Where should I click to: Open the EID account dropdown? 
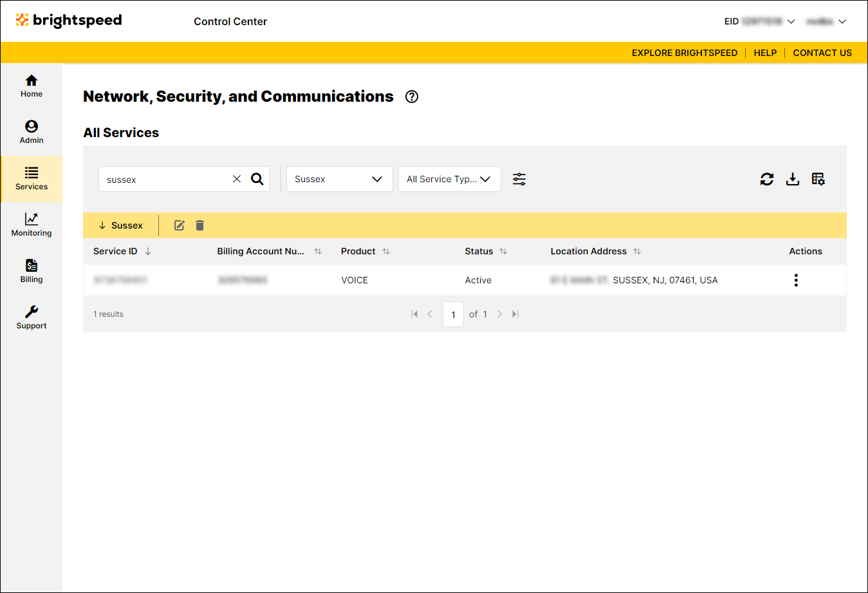(x=759, y=21)
